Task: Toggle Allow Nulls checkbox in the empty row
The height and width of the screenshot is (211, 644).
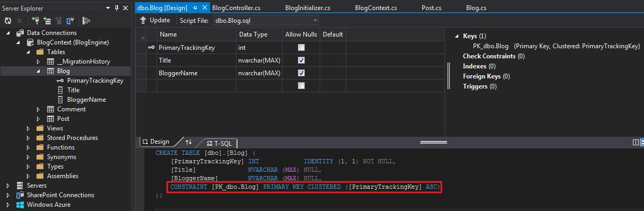Action: coord(301,85)
